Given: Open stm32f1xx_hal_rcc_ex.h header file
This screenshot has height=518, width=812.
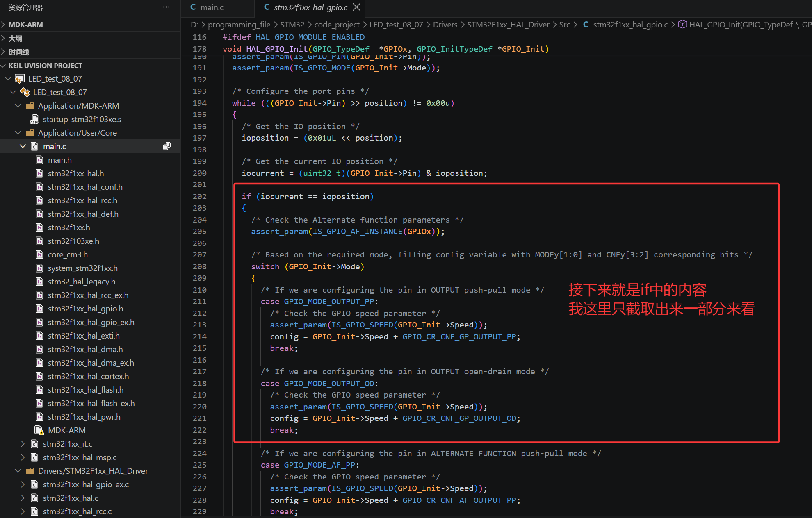Looking at the screenshot, I should (x=88, y=295).
